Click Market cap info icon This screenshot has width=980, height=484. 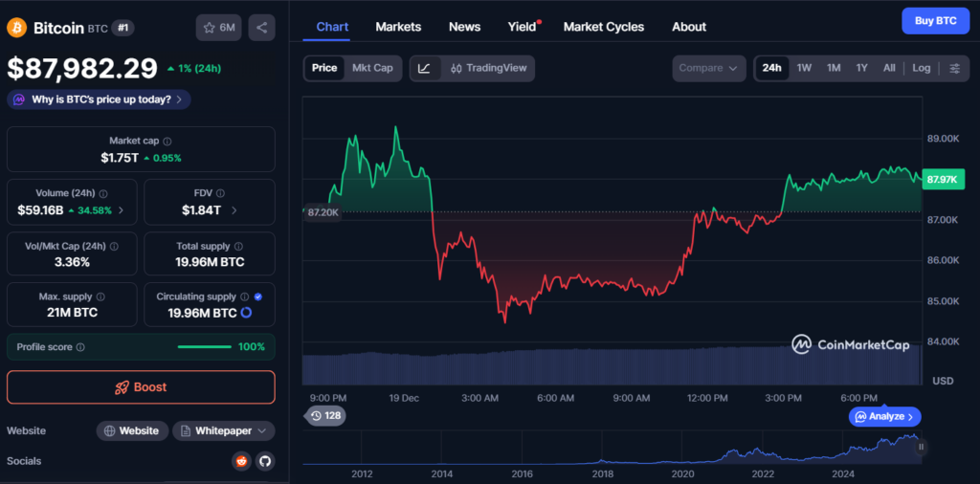(x=167, y=141)
